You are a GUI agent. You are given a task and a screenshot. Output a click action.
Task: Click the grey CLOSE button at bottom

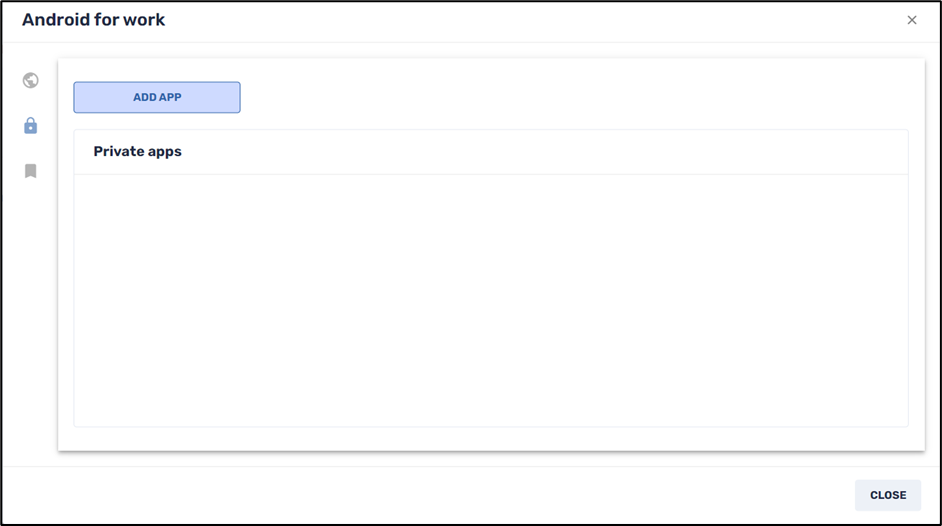[887, 495]
